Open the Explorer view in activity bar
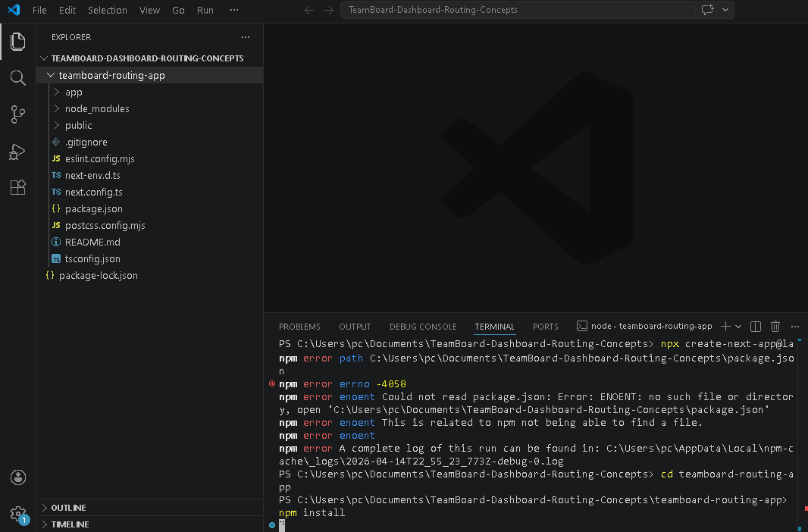This screenshot has height=532, width=808. pyautogui.click(x=18, y=41)
